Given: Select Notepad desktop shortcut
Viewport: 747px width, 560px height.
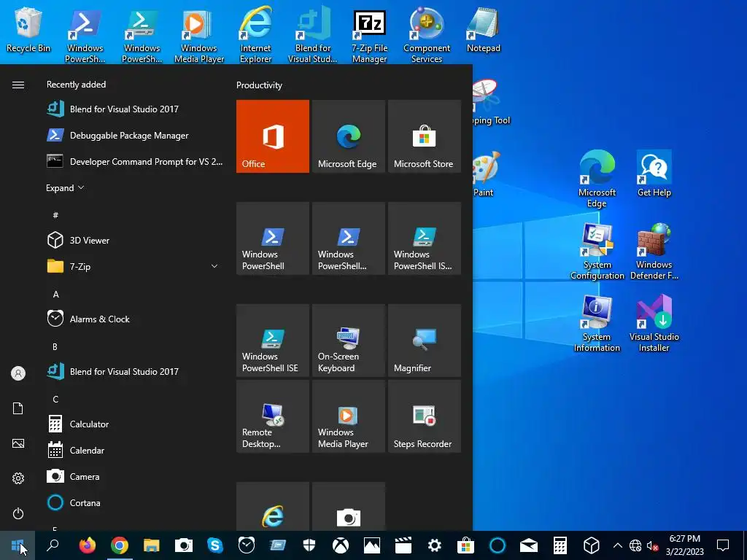Looking at the screenshot, I should [484, 29].
